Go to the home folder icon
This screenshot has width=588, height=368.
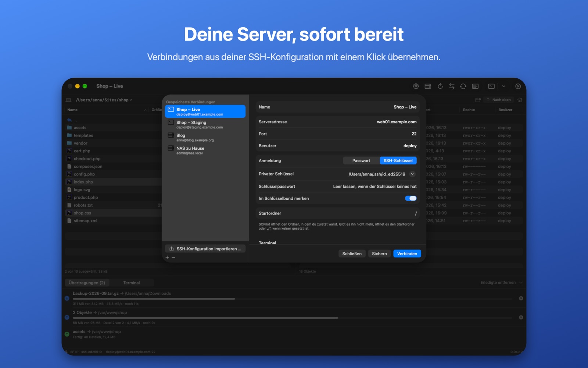pyautogui.click(x=520, y=100)
